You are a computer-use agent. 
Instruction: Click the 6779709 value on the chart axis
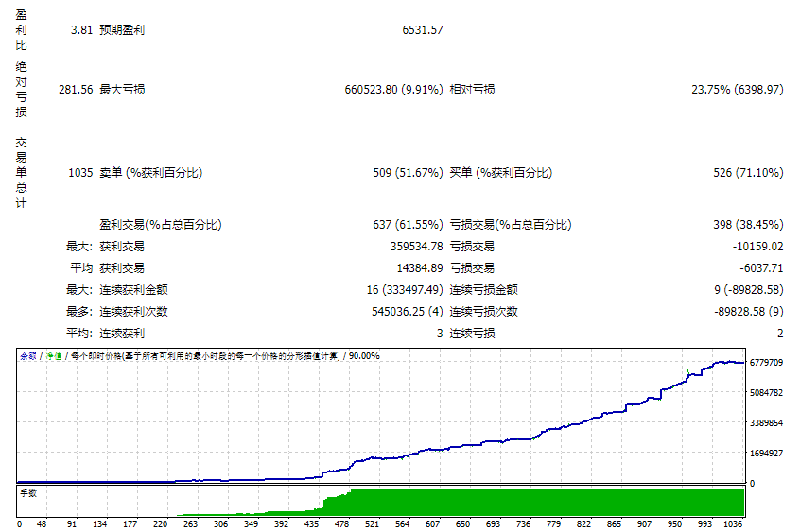pos(765,363)
